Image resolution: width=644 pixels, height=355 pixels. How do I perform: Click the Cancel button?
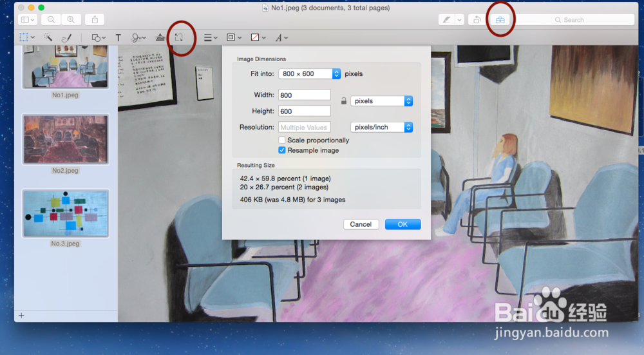click(361, 224)
